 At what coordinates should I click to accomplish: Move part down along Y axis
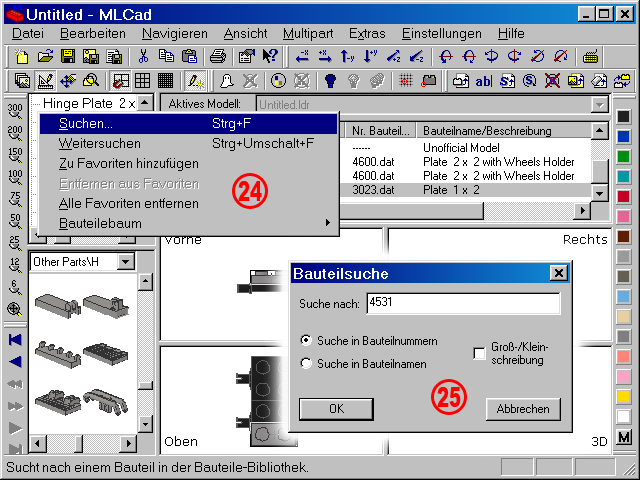371,56
